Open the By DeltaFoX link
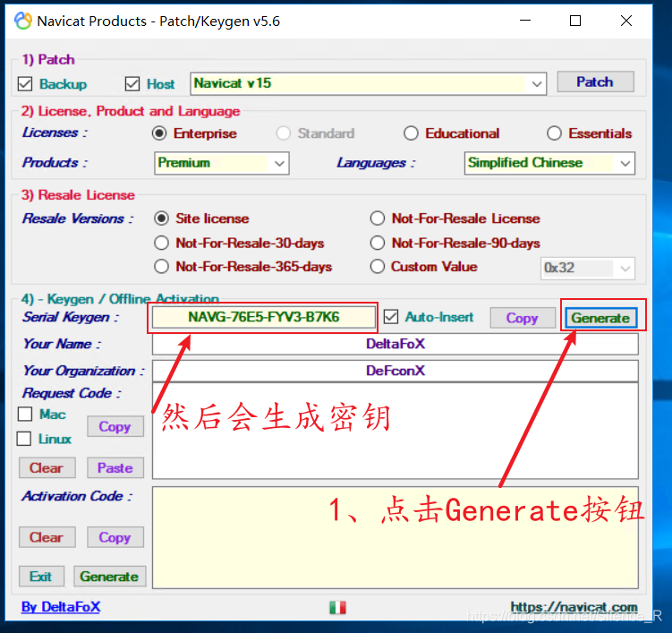 coord(61,607)
